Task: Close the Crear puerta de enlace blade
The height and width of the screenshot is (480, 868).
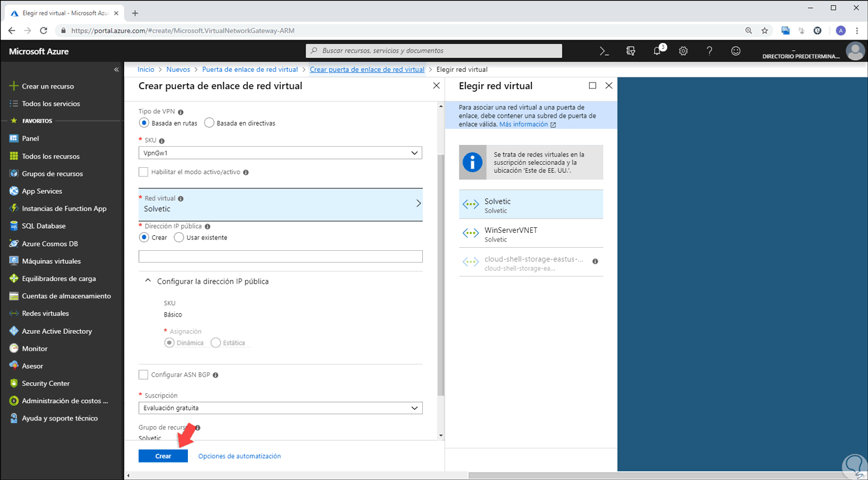Action: pyautogui.click(x=436, y=86)
